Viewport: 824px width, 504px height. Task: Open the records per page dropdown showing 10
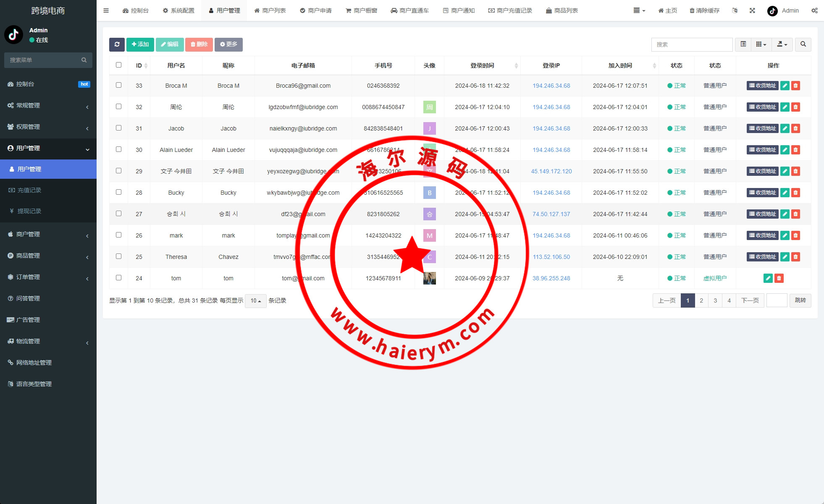255,300
